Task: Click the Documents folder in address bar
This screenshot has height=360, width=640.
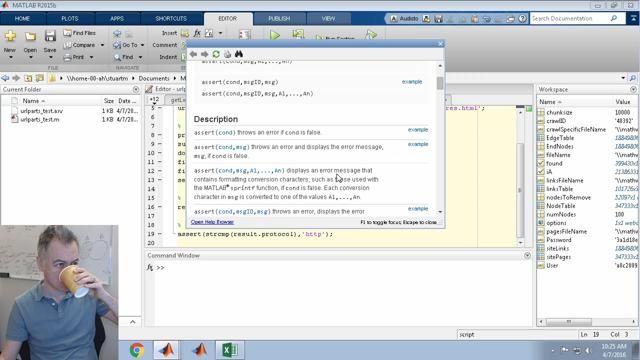Action: [x=154, y=78]
